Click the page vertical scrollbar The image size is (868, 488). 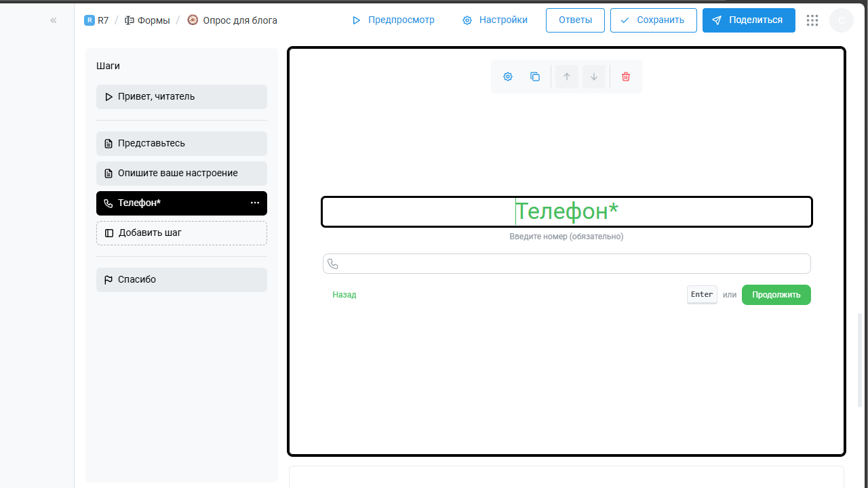pyautogui.click(x=861, y=359)
